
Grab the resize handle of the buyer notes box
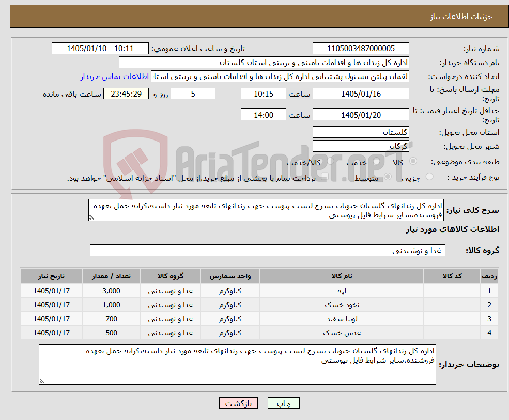pos(42,381)
